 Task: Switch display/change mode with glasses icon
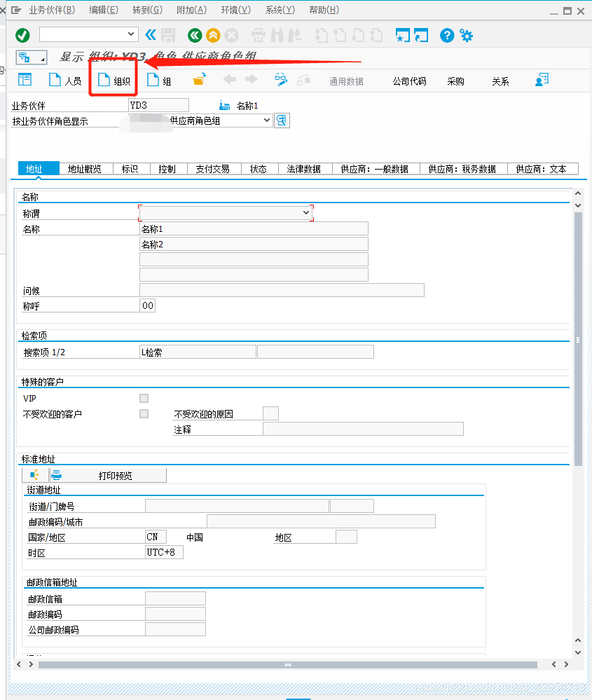[280, 80]
